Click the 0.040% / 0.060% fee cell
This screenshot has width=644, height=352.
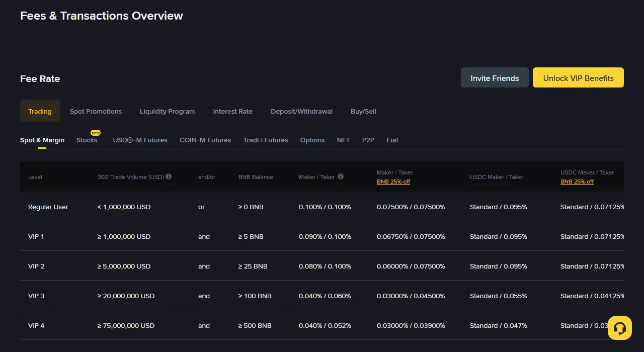(x=325, y=296)
